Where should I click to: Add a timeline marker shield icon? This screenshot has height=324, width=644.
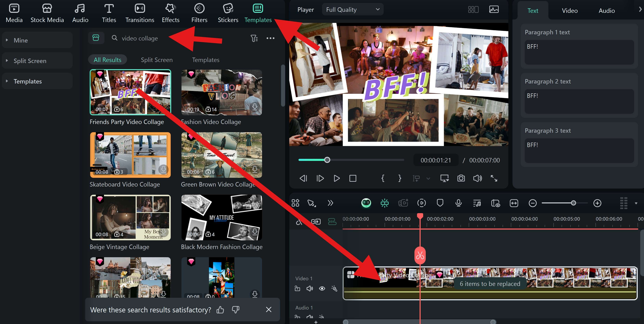[440, 203]
